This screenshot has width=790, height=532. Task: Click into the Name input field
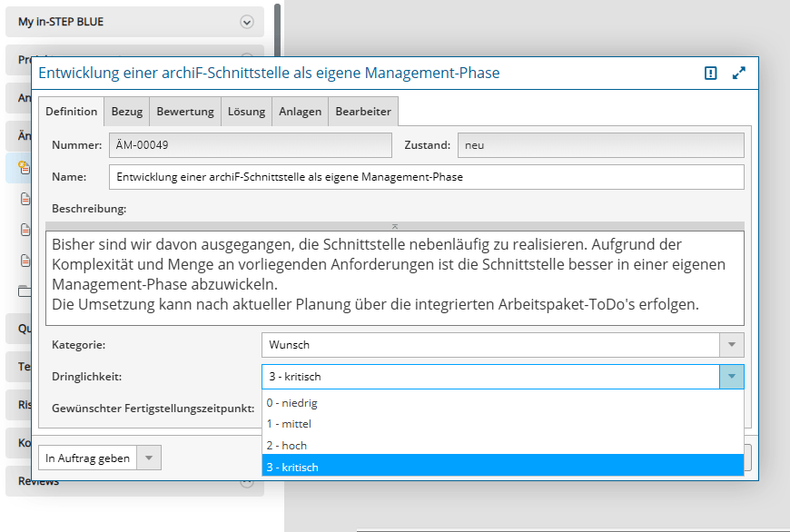coord(425,177)
